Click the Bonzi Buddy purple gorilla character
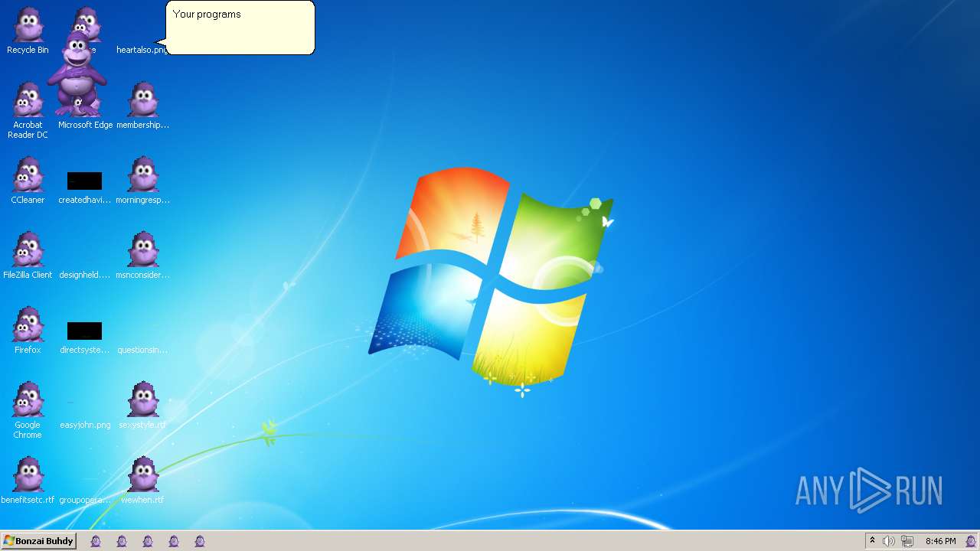Screen dimensions: 980x551 pyautogui.click(x=77, y=74)
